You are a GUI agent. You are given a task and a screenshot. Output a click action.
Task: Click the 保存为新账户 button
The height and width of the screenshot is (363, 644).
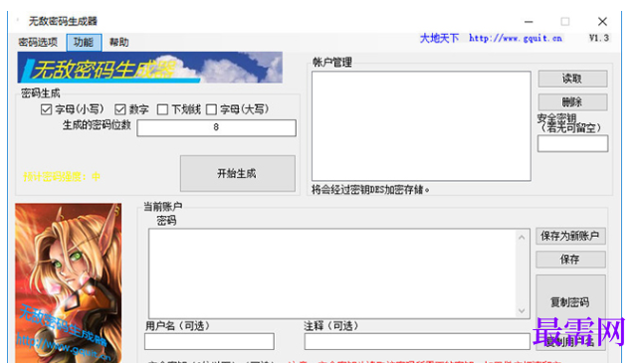click(570, 236)
